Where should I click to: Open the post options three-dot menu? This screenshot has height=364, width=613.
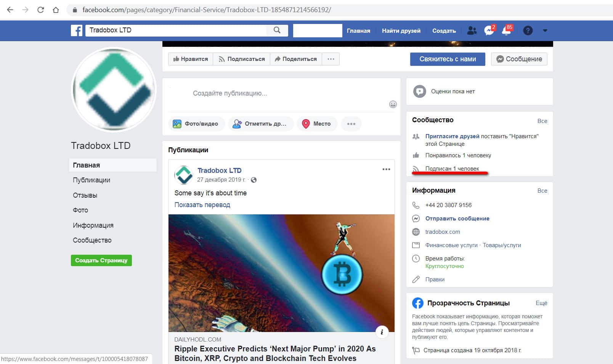pyautogui.click(x=386, y=169)
